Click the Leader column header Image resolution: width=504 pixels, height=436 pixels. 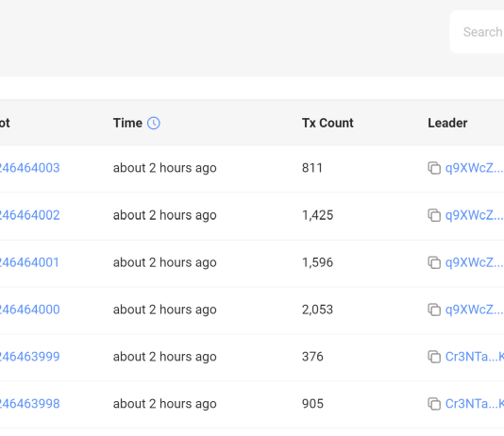click(447, 123)
